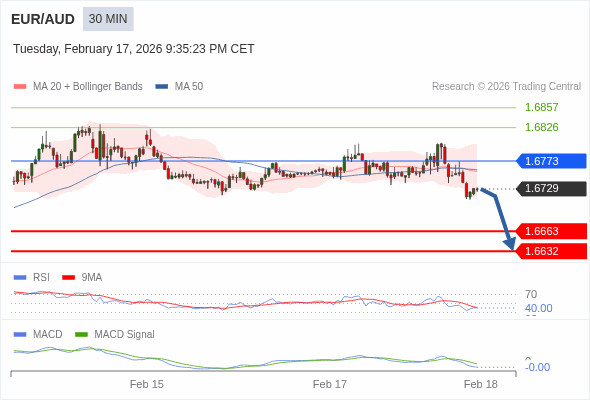Image resolution: width=590 pixels, height=400 pixels.
Task: Click the blue pivot price tag 1.6773
Action: coord(551,161)
